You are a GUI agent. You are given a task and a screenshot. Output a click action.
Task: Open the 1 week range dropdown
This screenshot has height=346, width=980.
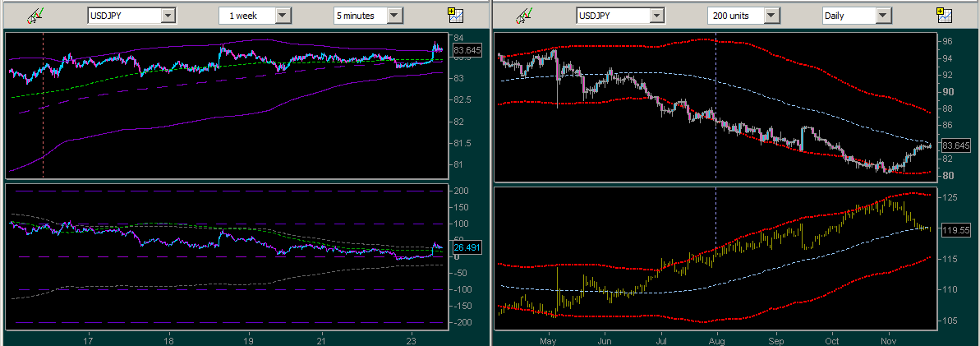pos(283,16)
